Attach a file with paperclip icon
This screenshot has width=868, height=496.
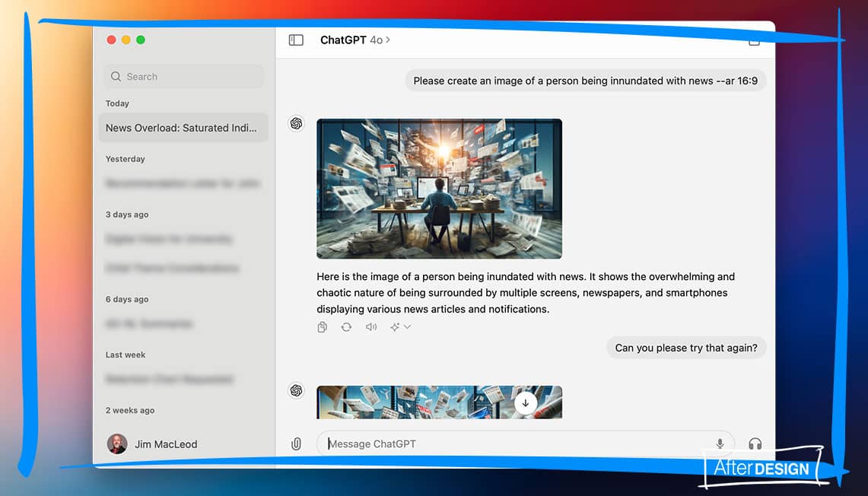coord(297,444)
